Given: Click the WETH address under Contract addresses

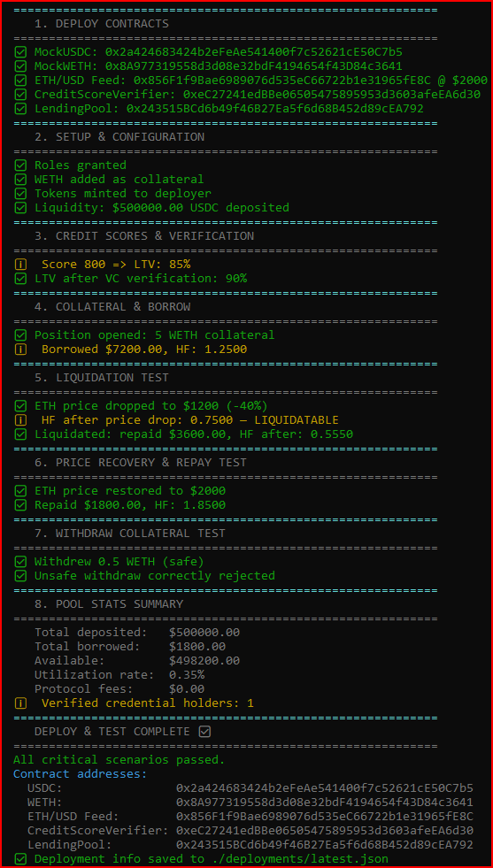Looking at the screenshot, I should [325, 803].
